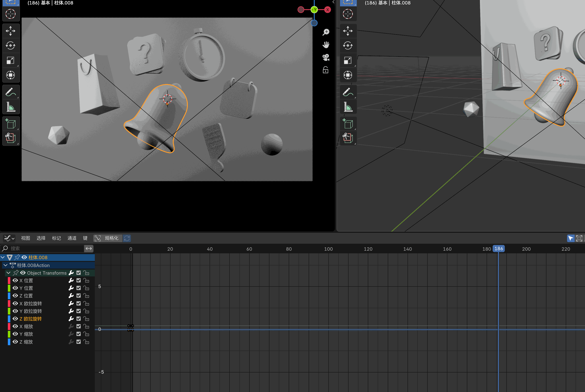This screenshot has height=392, width=585.
Task: Click the zoom magnifier navigation icon
Action: coord(326,32)
